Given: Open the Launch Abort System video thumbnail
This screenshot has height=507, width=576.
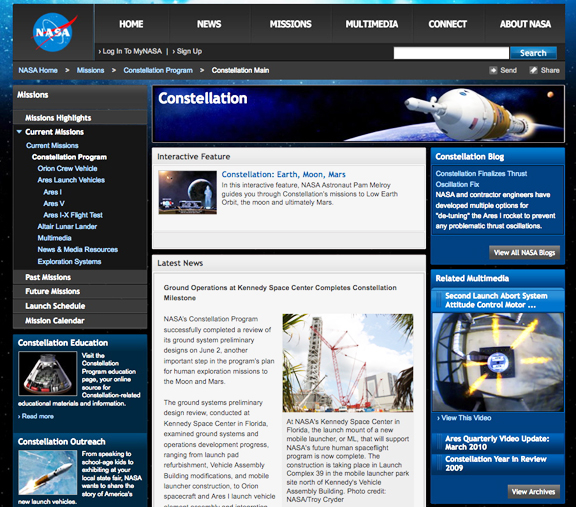Looking at the screenshot, I should 498,362.
